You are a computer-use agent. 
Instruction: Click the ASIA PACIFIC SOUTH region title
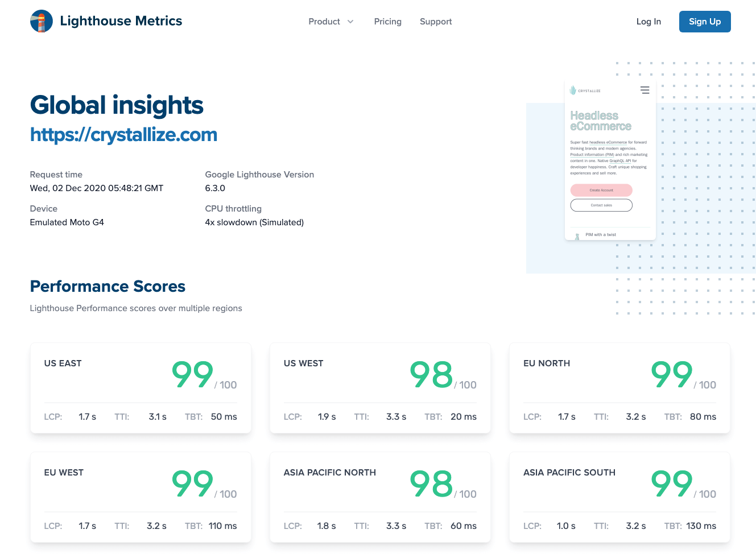click(x=569, y=473)
